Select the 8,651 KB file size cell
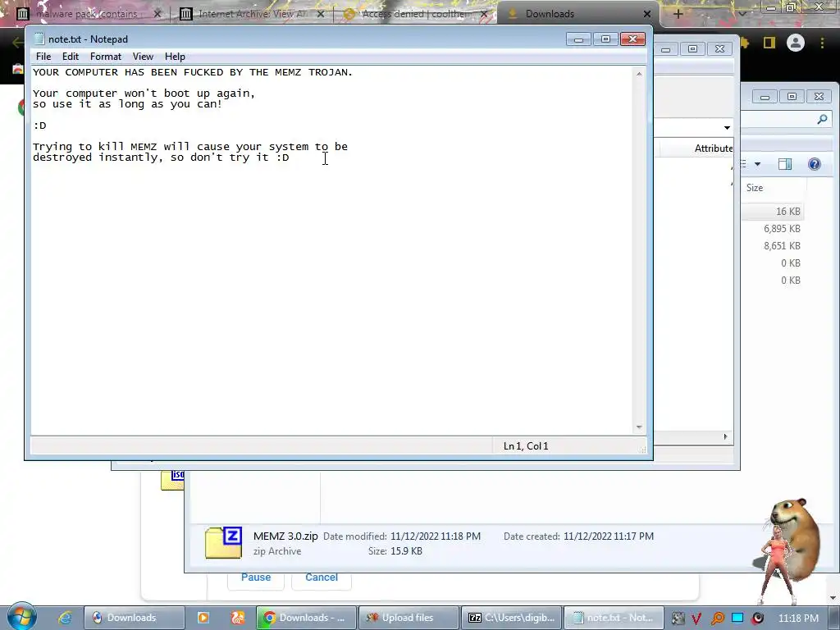The width and height of the screenshot is (840, 630). [782, 246]
